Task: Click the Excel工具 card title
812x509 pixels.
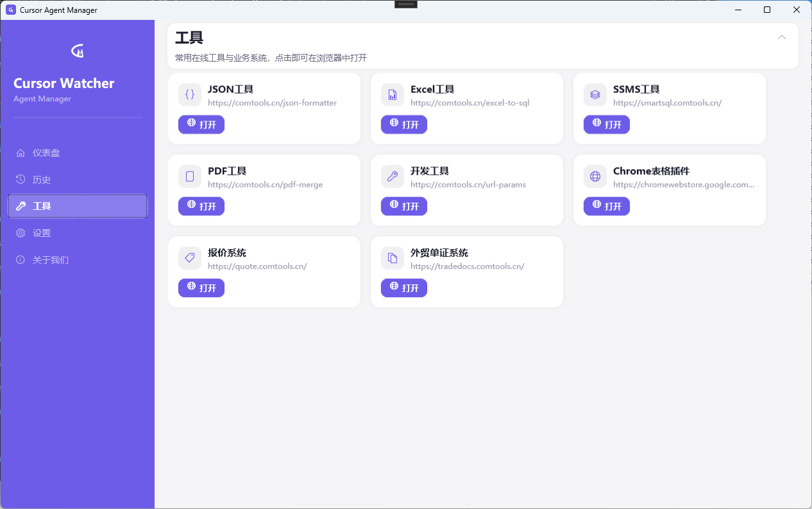Action: pos(432,89)
